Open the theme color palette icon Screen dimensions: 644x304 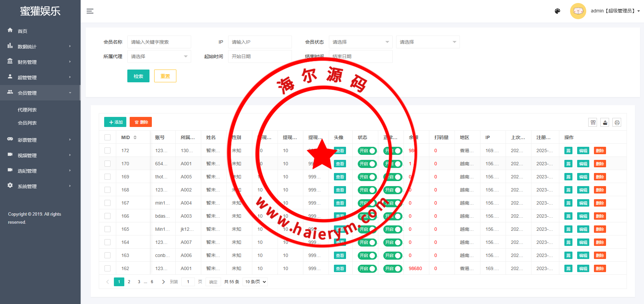tap(557, 11)
